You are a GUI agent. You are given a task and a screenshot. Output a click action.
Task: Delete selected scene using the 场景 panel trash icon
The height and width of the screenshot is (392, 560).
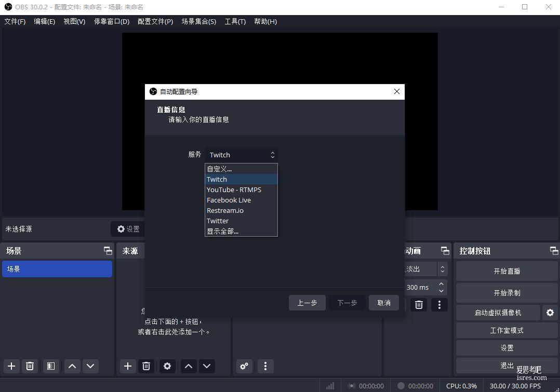tap(30, 366)
